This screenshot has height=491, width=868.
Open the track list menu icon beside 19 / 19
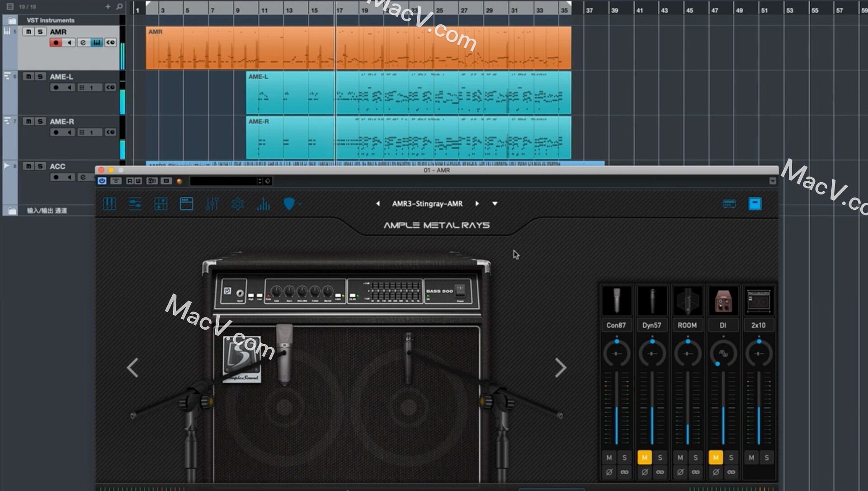click(10, 6)
